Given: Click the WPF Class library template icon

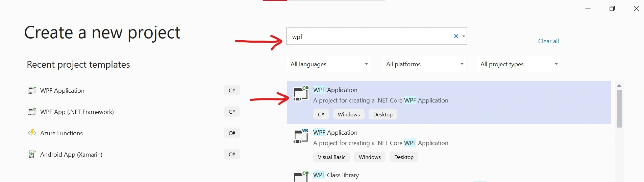Looking at the screenshot, I should tap(301, 177).
